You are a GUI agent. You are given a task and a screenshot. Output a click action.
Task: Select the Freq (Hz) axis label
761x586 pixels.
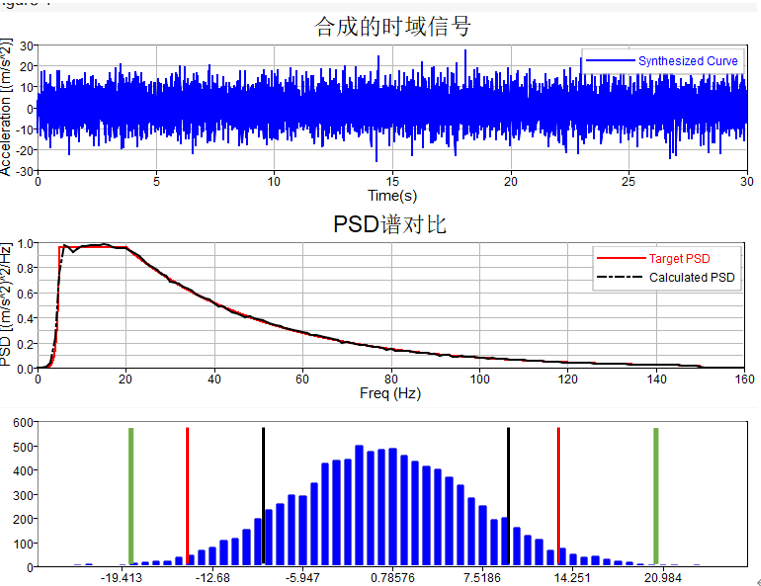pyautogui.click(x=392, y=393)
